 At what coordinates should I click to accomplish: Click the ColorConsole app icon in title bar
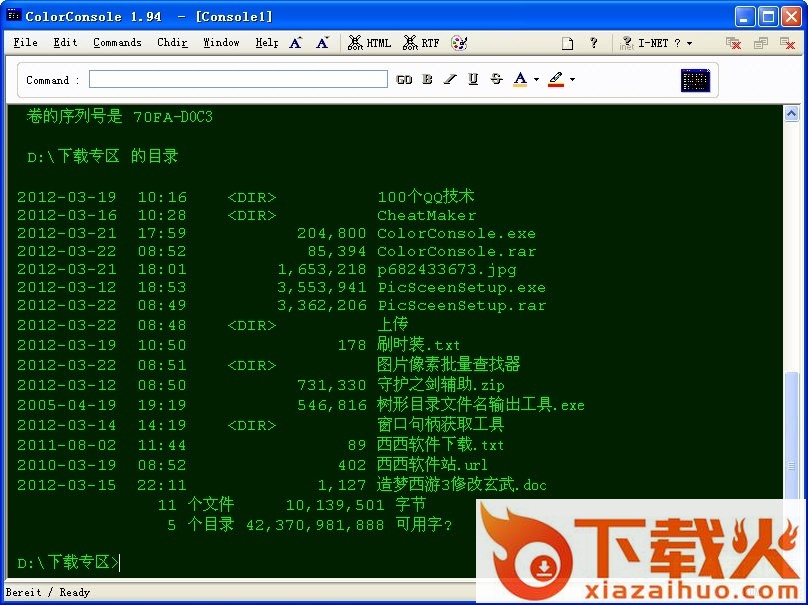point(14,15)
